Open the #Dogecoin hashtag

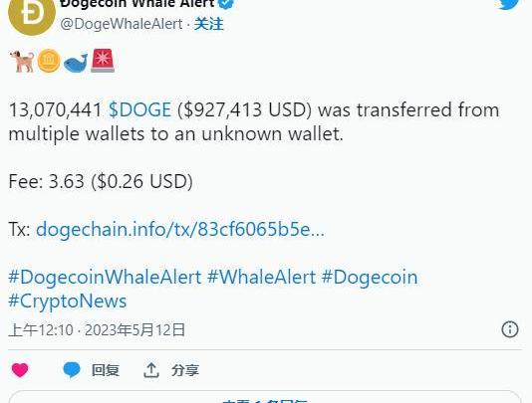click(370, 277)
